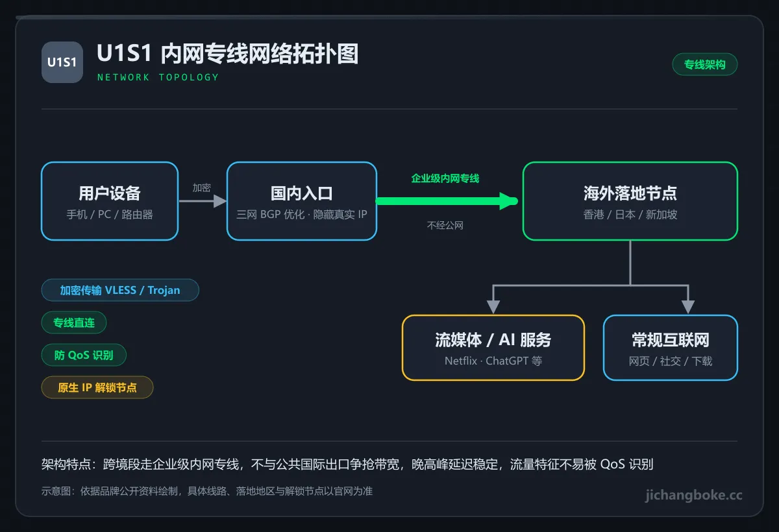Select the 国内入口 node box
This screenshot has width=779, height=532.
click(x=302, y=201)
